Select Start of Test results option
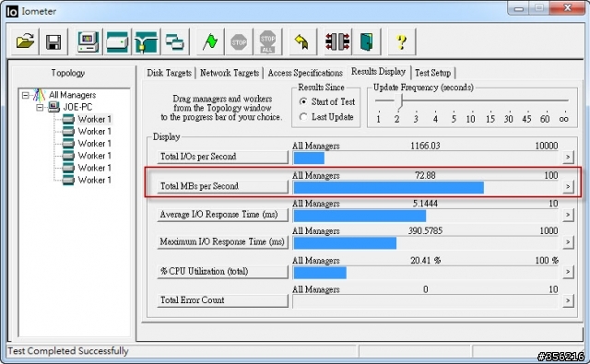Screen dimensions: 590x364 click(x=303, y=101)
